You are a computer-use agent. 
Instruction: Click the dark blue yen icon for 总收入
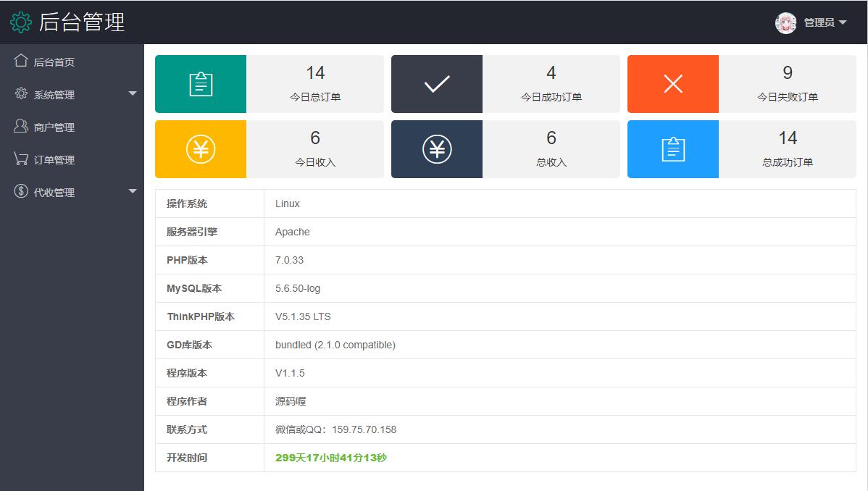pos(437,149)
